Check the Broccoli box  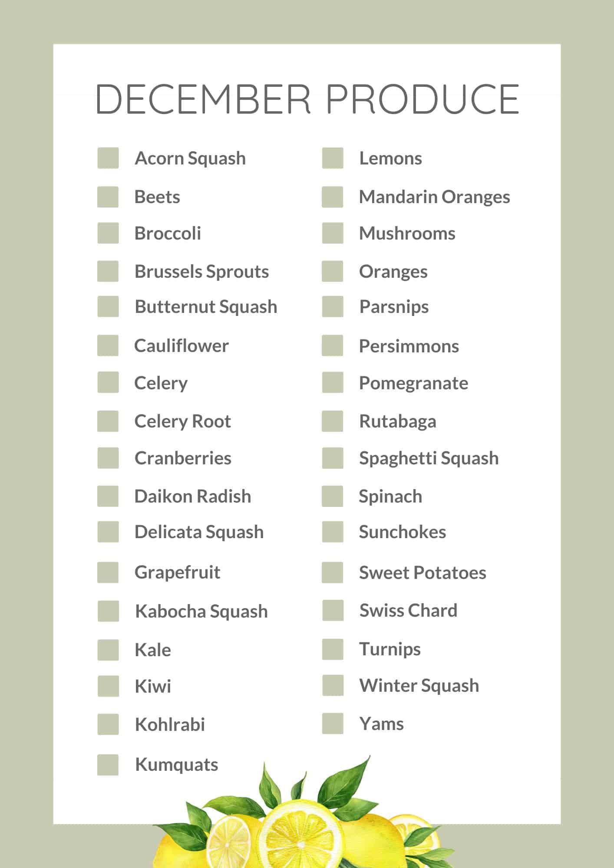pos(108,233)
